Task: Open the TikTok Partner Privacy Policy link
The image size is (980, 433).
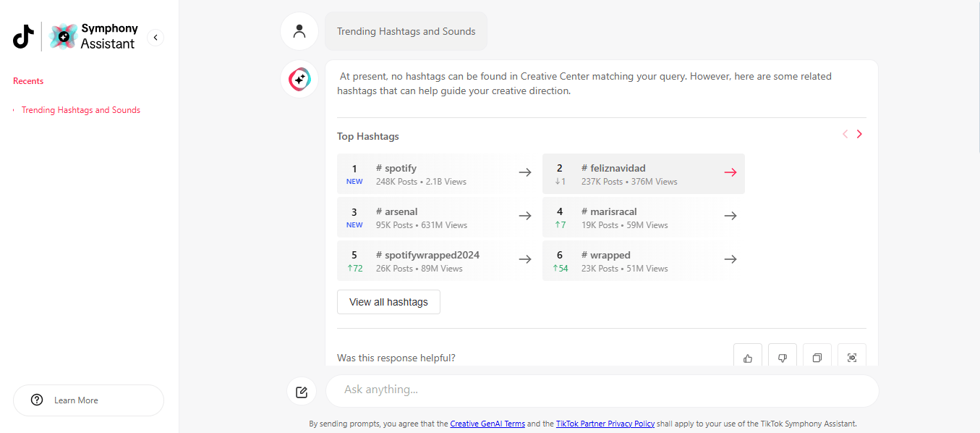Action: (605, 424)
